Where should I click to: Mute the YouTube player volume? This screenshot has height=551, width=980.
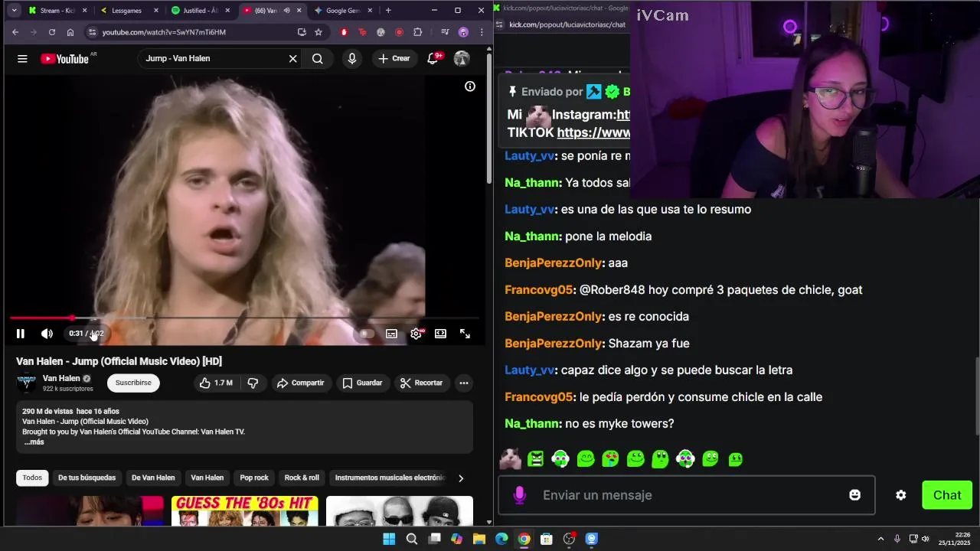click(47, 334)
